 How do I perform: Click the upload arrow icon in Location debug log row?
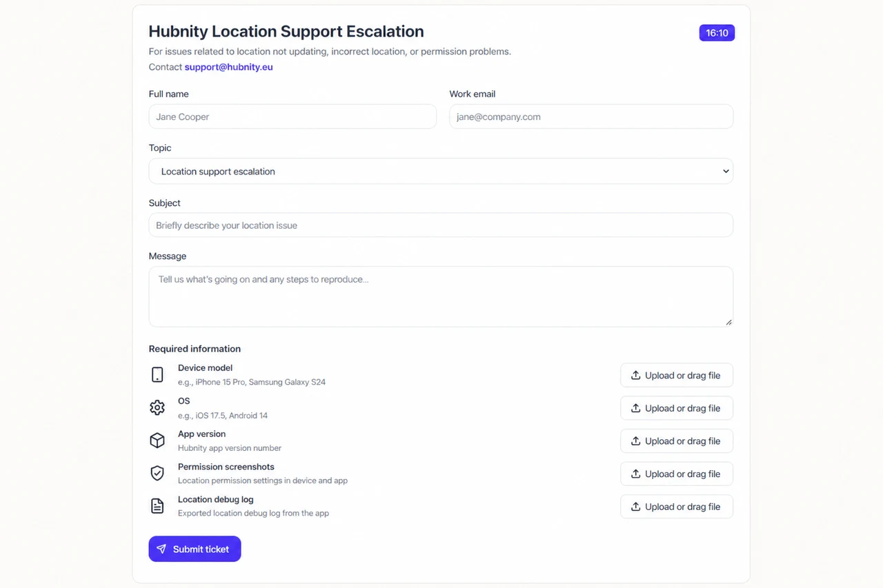[x=636, y=507]
